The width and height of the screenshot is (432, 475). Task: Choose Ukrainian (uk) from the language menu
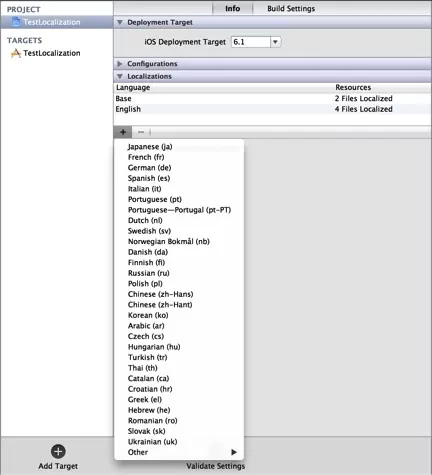point(179,442)
